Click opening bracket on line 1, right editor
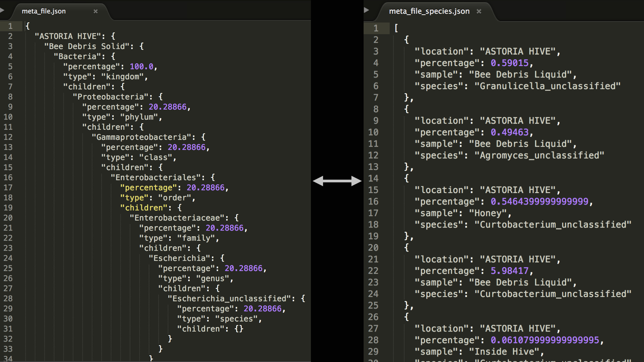This screenshot has width=644, height=362. pyautogui.click(x=396, y=28)
